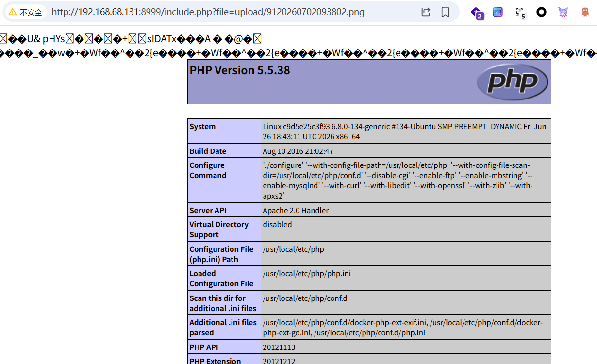This screenshot has height=364, width=597.
Task: Click the System row label
Action: coord(224,131)
